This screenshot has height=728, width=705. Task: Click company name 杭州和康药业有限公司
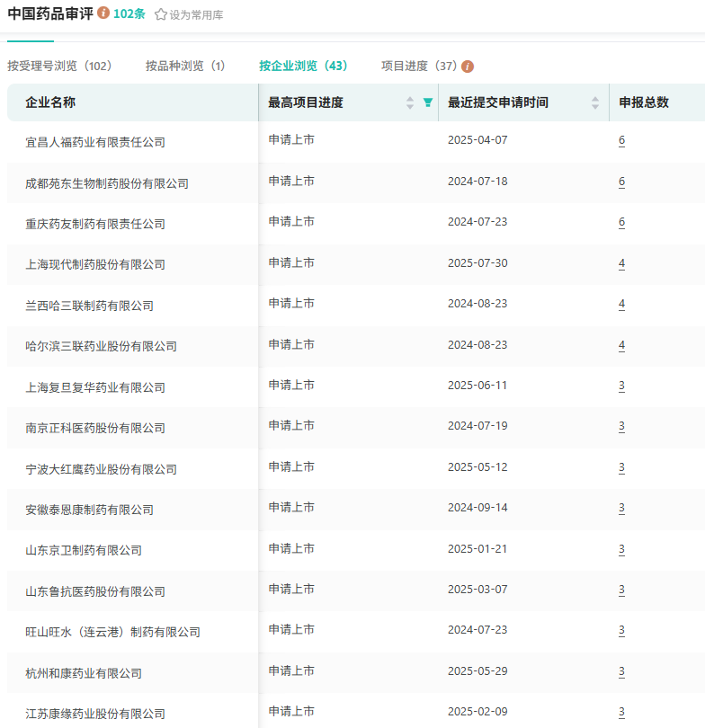[x=84, y=673]
